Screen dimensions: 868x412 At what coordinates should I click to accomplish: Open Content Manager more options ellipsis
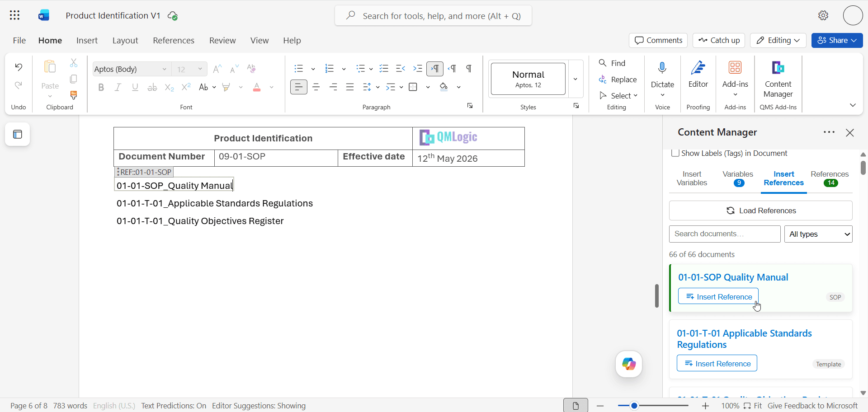[829, 132]
